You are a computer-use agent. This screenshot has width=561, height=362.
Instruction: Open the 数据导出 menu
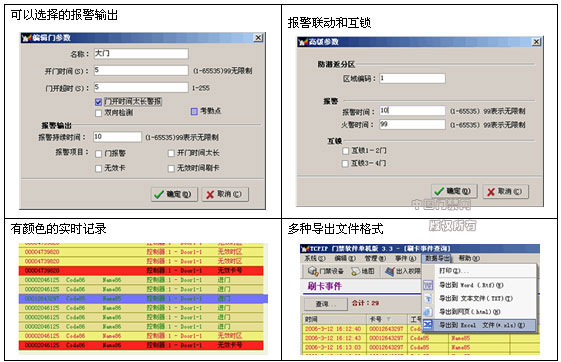click(437, 258)
